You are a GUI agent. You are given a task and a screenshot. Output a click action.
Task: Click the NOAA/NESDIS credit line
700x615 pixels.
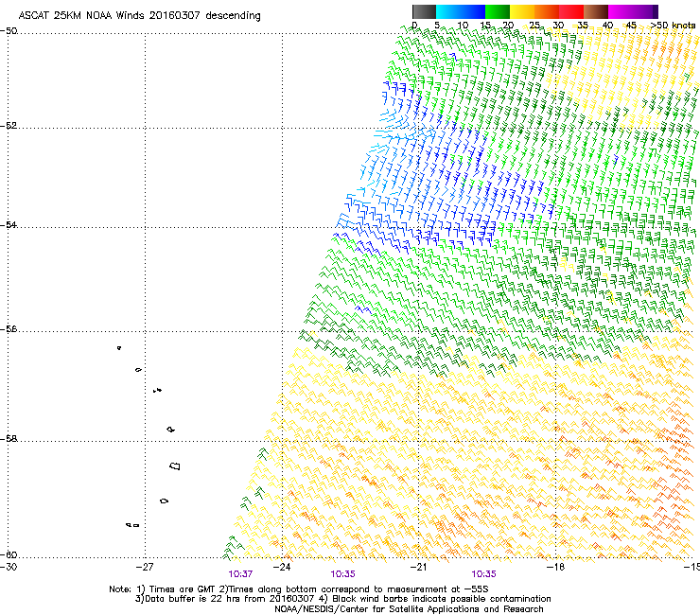[409, 609]
